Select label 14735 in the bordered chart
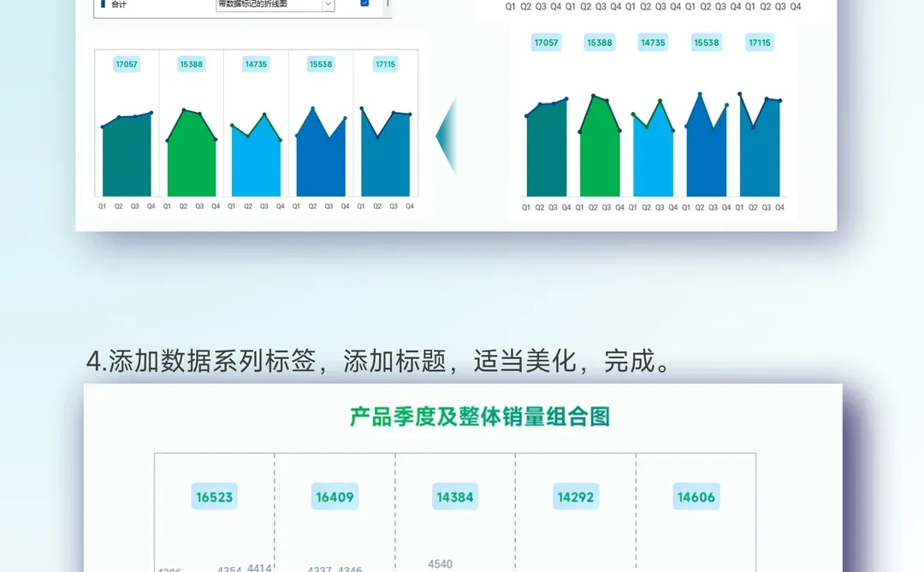Viewport: 924px width, 572px height. 257,64
